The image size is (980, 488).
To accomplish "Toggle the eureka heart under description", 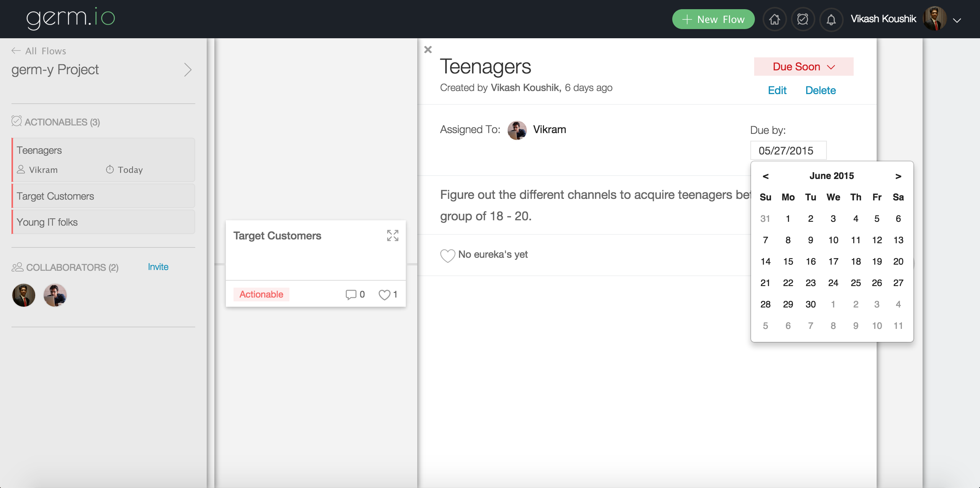I will tap(448, 255).
